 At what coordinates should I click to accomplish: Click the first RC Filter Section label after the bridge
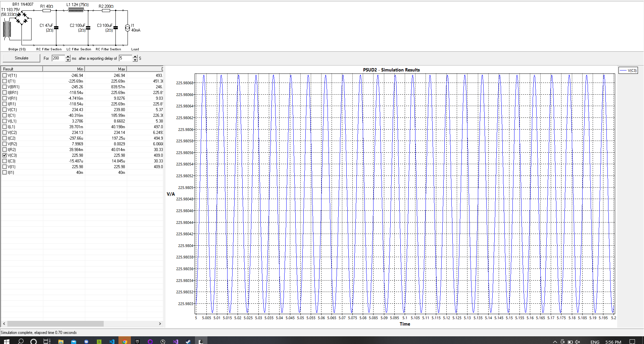coord(49,49)
